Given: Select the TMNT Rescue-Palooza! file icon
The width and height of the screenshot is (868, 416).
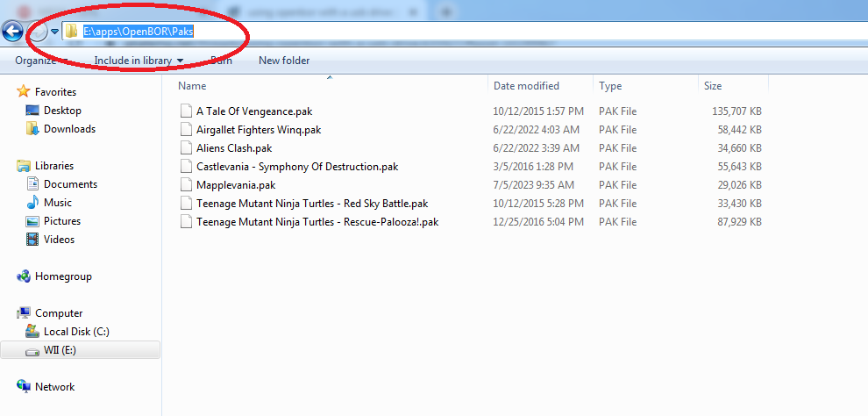Looking at the screenshot, I should pyautogui.click(x=186, y=221).
